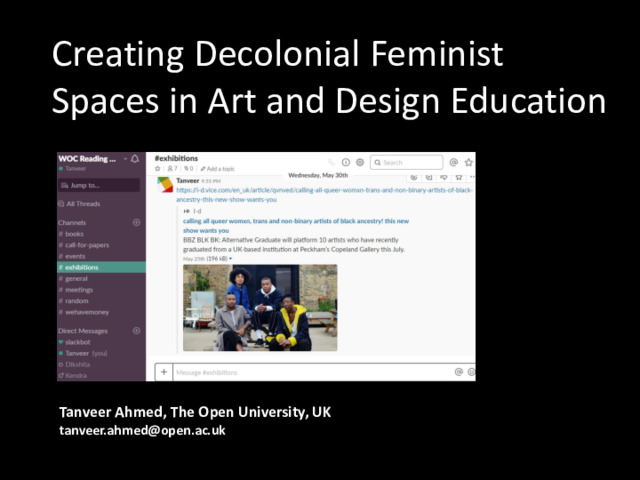Start a new direct message plus icon
This screenshot has width=640, height=480.
tap(137, 331)
